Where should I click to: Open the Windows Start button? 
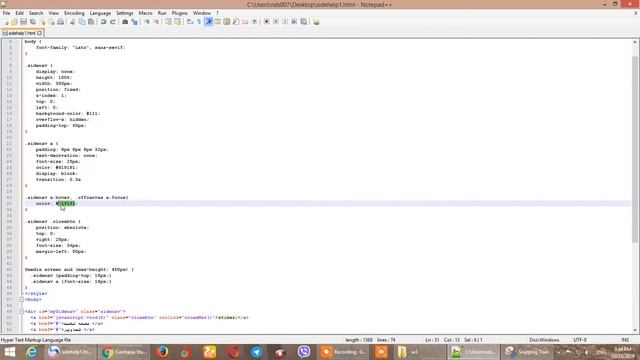pos(9,352)
